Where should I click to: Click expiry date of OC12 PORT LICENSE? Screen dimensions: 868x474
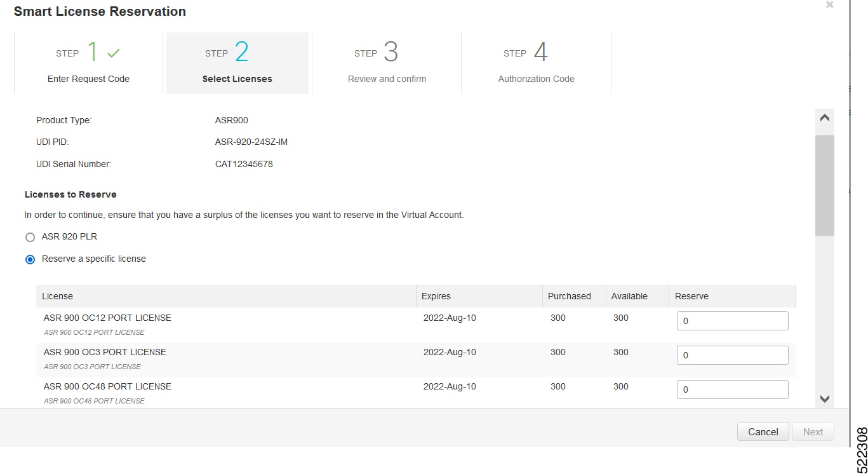click(450, 318)
